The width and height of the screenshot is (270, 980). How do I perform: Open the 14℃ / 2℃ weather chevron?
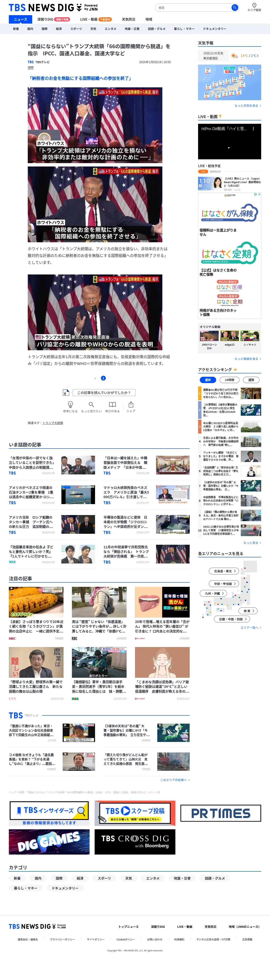tap(258, 56)
